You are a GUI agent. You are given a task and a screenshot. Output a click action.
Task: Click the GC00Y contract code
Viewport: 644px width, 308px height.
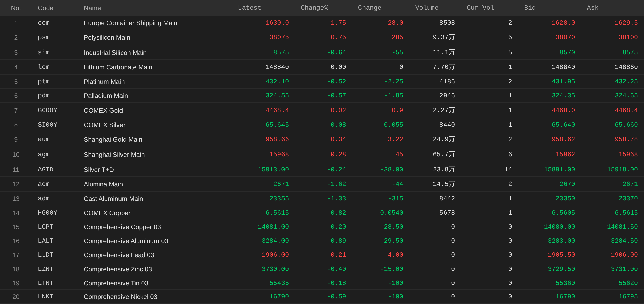(x=48, y=110)
